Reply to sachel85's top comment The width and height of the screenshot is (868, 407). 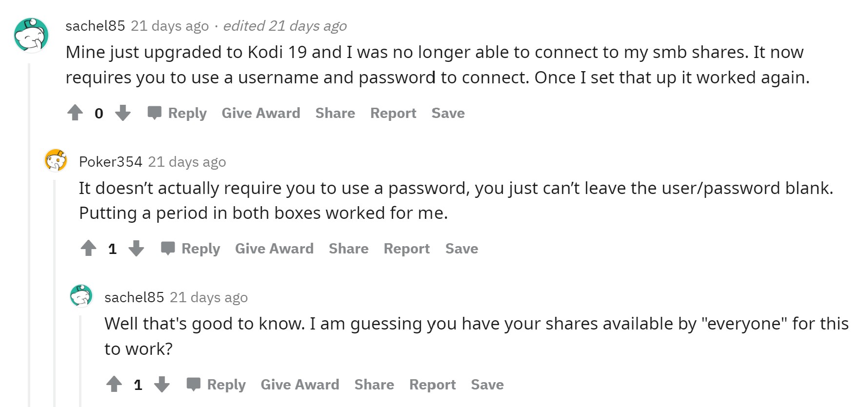[178, 113]
